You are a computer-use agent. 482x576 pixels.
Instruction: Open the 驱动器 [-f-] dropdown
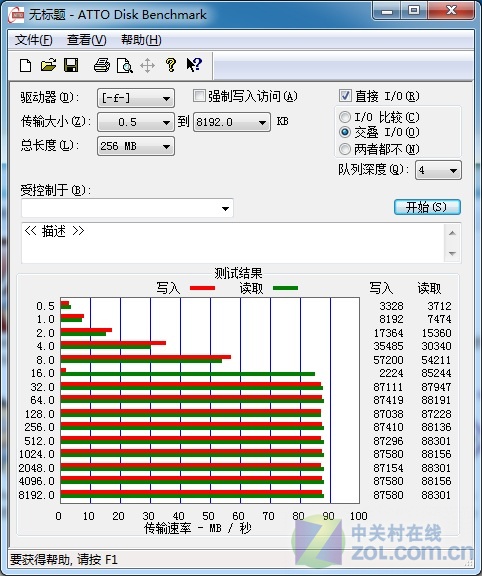click(136, 98)
